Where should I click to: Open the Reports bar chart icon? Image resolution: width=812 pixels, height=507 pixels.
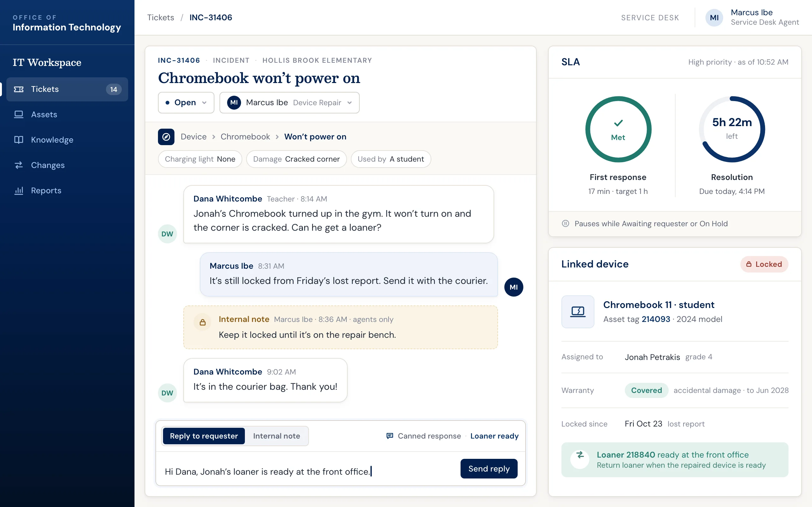pos(19,190)
